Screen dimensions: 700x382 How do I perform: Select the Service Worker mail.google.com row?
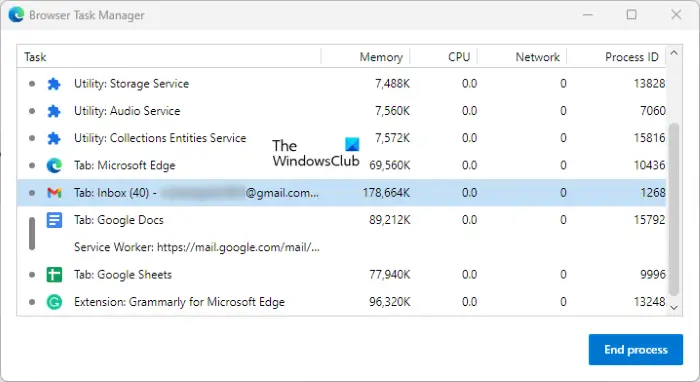tap(342, 247)
